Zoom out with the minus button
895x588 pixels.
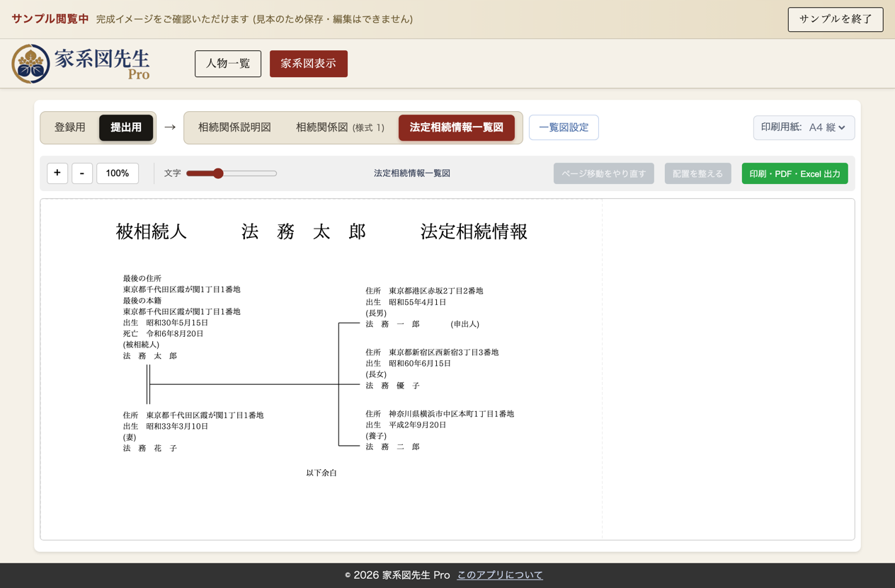pos(82,173)
